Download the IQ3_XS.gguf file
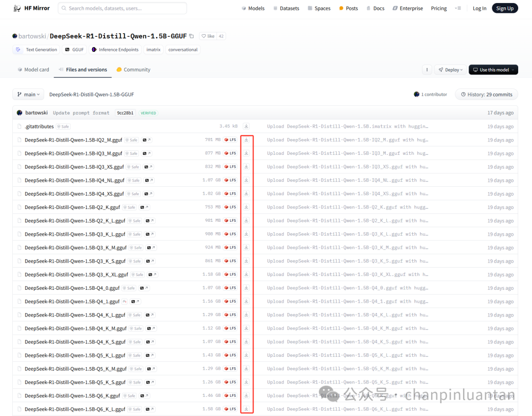Viewport: 532px width, 416px height. coord(246,167)
